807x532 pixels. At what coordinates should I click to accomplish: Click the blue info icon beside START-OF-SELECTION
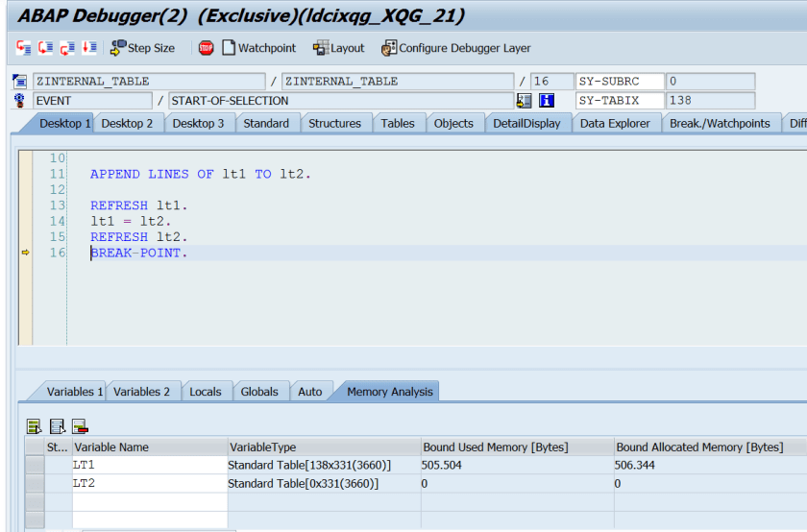pos(547,101)
